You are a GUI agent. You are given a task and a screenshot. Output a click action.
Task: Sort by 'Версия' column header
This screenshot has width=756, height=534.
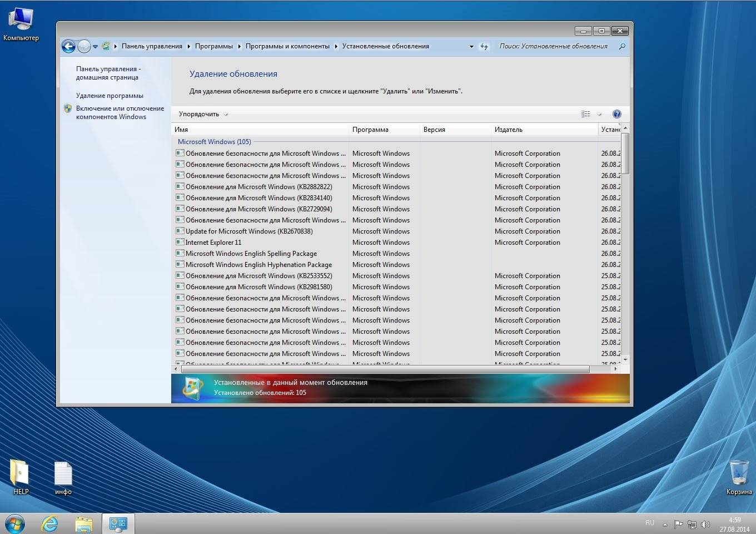pos(455,130)
